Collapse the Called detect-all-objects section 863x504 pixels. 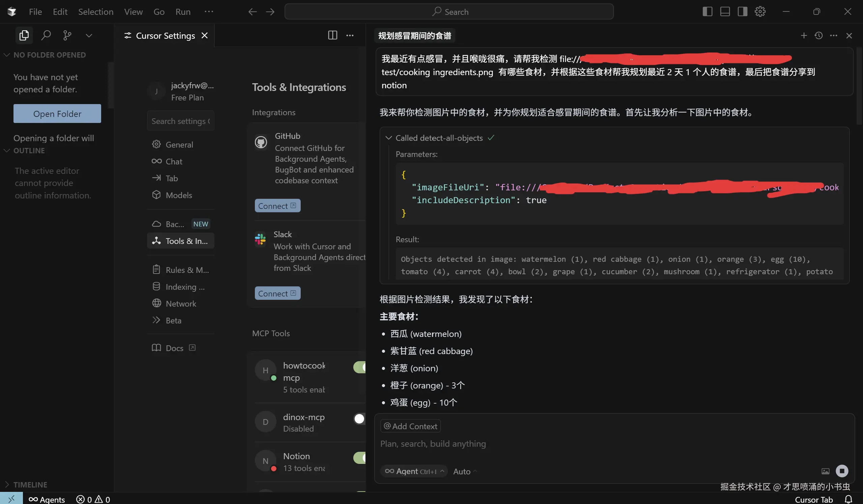(388, 138)
